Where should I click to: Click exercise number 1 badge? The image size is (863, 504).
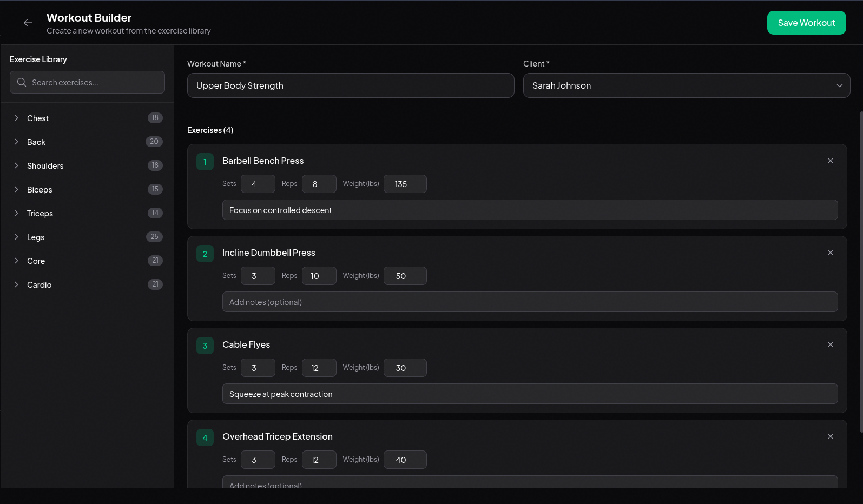pos(205,162)
